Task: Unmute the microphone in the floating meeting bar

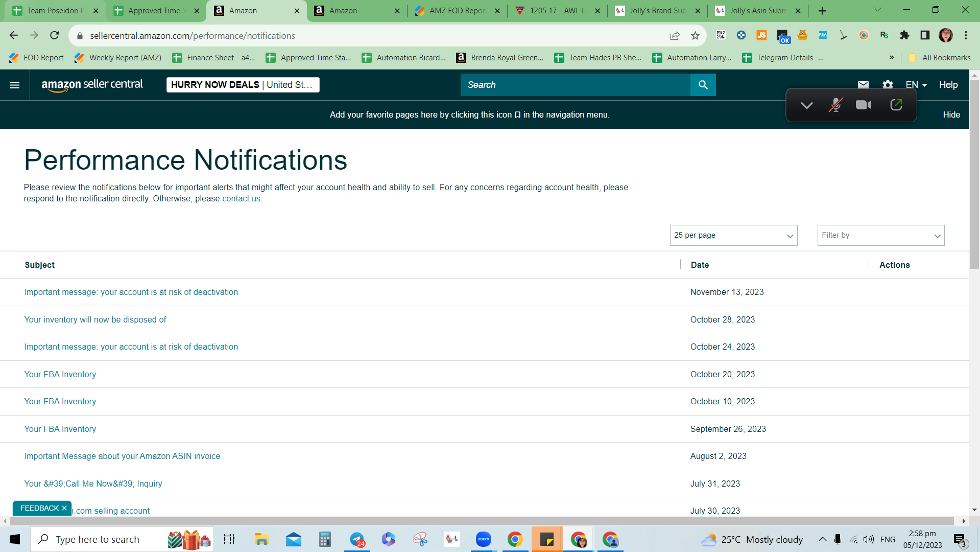Action: 835,105
